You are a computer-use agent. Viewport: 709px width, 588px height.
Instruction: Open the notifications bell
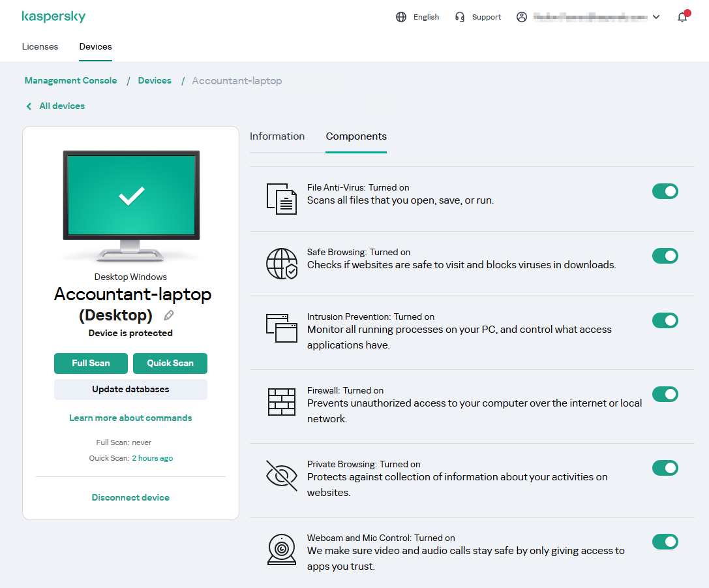click(x=682, y=17)
